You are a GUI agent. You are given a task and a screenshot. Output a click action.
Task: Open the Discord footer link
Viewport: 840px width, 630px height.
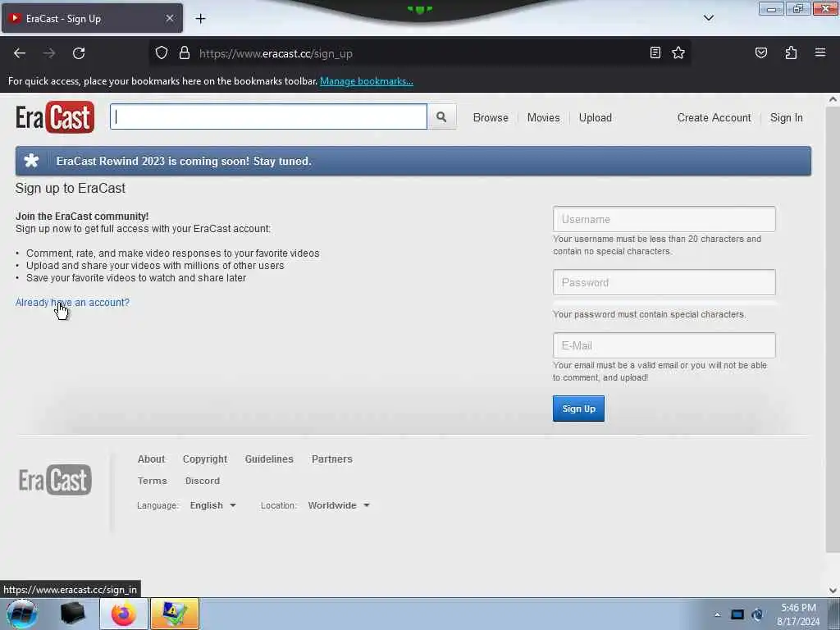(202, 481)
